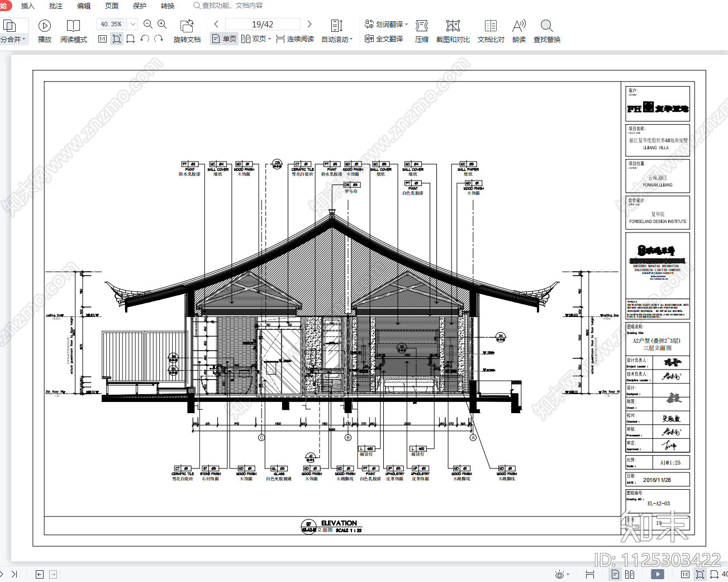
Task: Click the fit-width icon in status bar
Action: click(714, 574)
